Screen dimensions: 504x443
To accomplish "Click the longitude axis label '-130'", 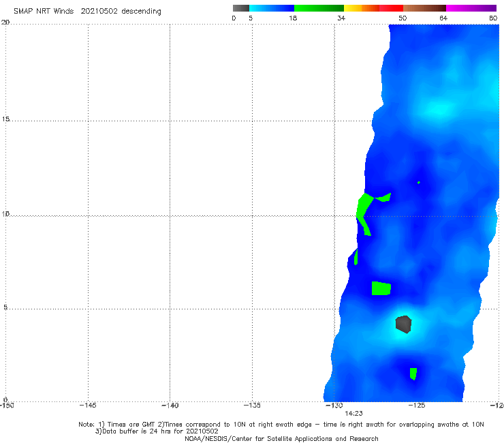I will pyautogui.click(x=334, y=406).
